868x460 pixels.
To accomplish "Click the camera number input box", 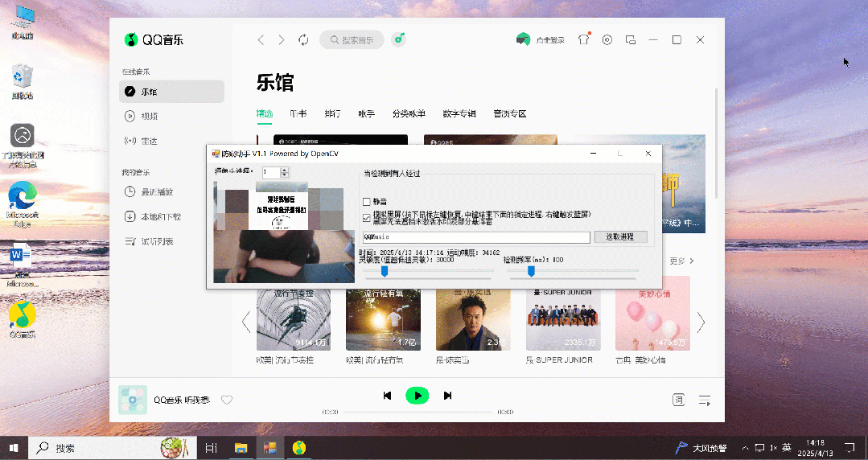I will point(271,172).
